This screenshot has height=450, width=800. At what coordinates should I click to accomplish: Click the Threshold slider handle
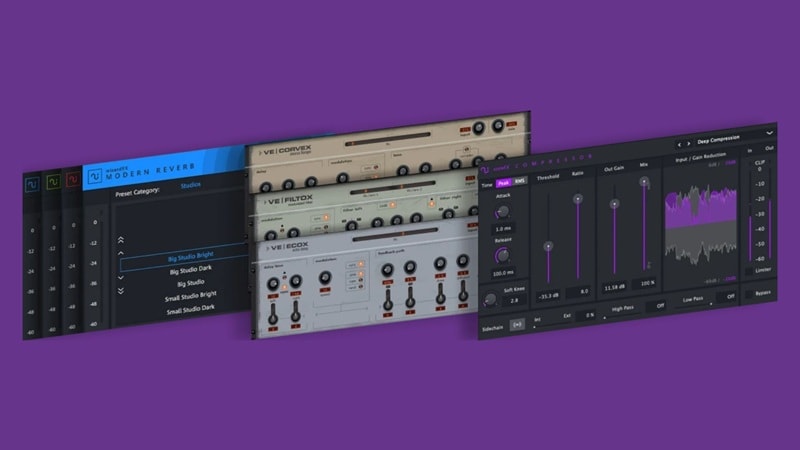(548, 246)
